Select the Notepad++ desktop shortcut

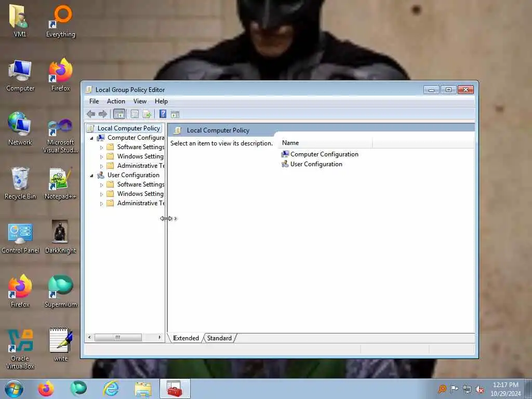[61, 183]
